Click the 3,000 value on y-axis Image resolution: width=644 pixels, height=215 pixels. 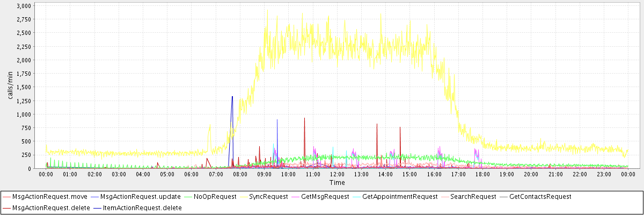[x=24, y=5]
